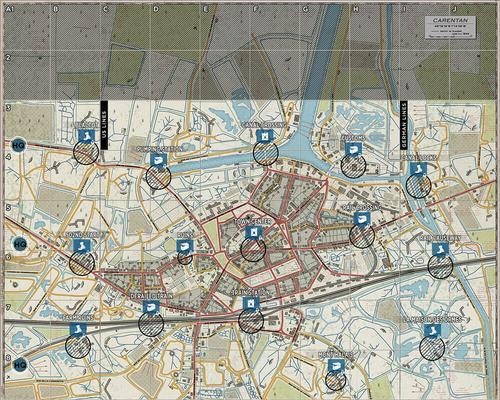
Task: Click the hatched capture circle under Pumping Station
Action: coord(158,177)
